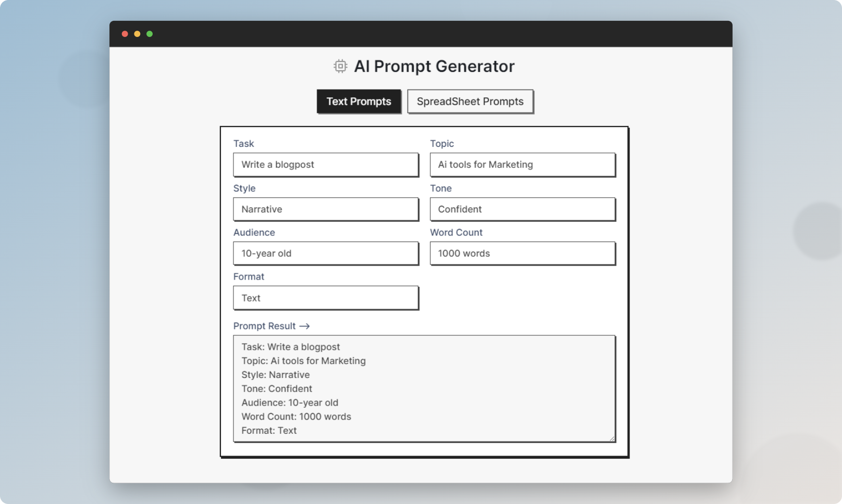Click the Word Count label
The height and width of the screenshot is (504, 842).
click(456, 233)
